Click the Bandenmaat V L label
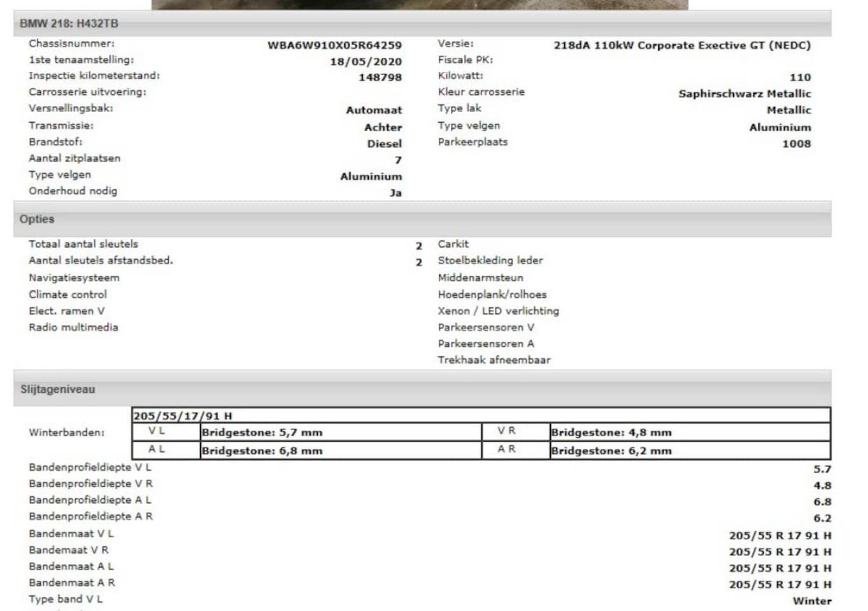Image resolution: width=868 pixels, height=611 pixels. pyautogui.click(x=71, y=533)
